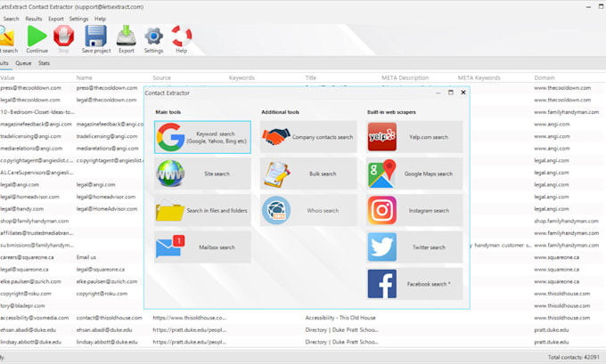Image resolution: width=606 pixels, height=364 pixels.
Task: Switch to the Results tab
Action: point(4,63)
